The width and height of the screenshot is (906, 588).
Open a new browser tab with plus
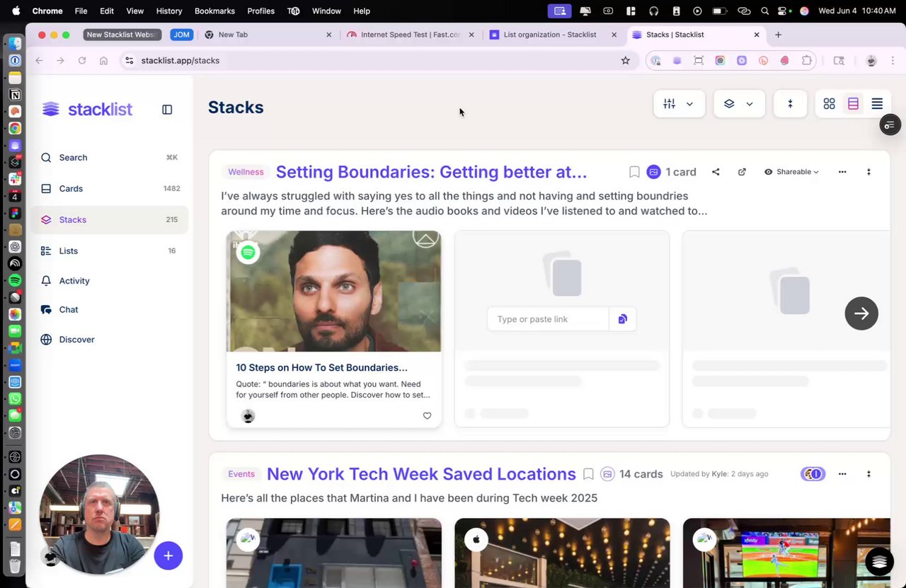click(x=778, y=35)
